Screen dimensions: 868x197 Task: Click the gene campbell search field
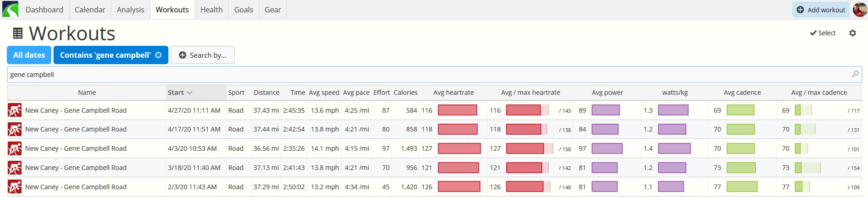[x=434, y=75]
